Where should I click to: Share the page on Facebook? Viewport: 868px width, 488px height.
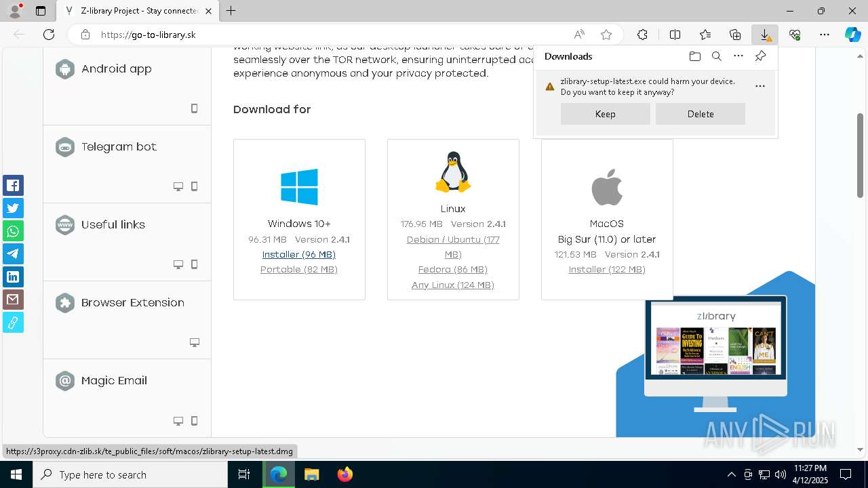[x=13, y=186]
